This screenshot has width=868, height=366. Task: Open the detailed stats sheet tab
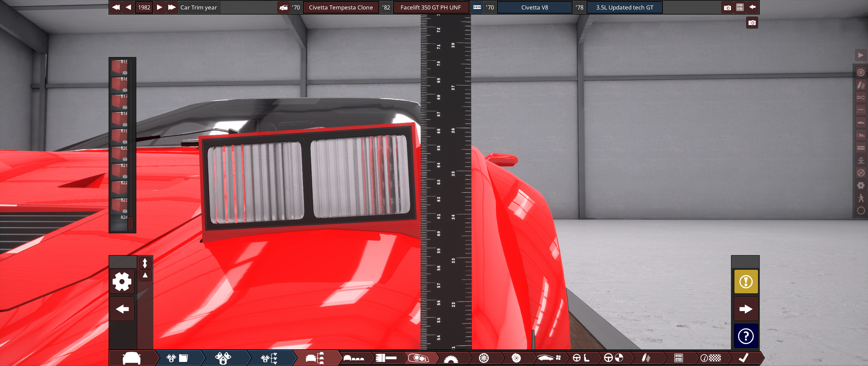678,358
